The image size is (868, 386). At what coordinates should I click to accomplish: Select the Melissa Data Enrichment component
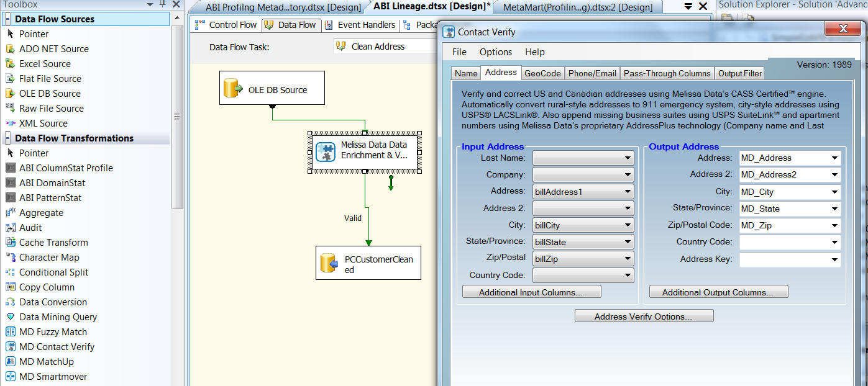pos(365,151)
